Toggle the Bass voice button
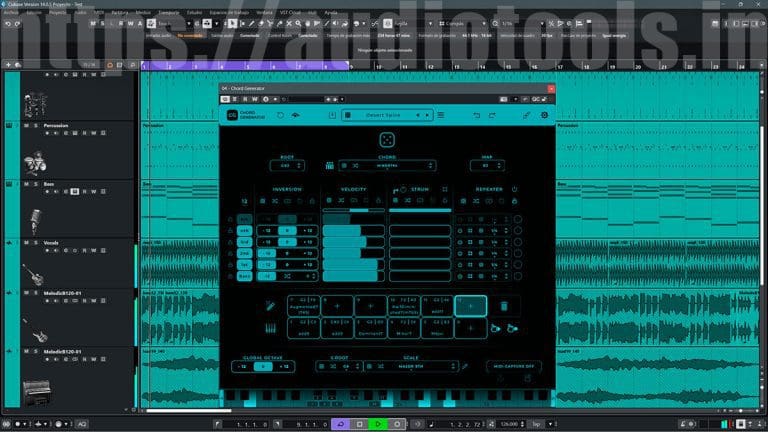768x432 pixels. coord(244,276)
